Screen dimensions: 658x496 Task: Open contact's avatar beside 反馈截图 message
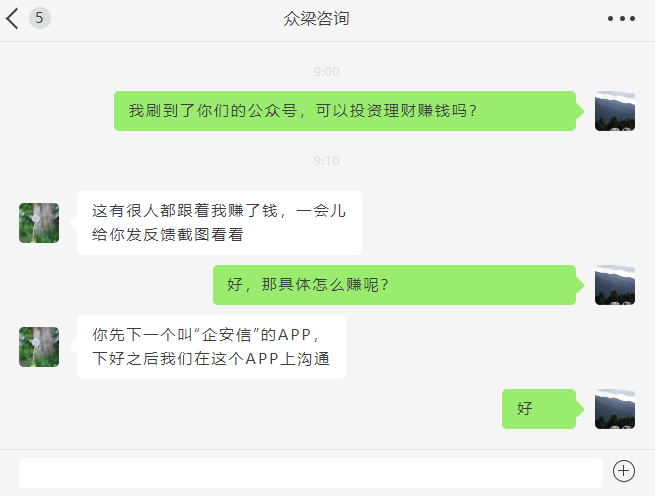click(x=39, y=223)
